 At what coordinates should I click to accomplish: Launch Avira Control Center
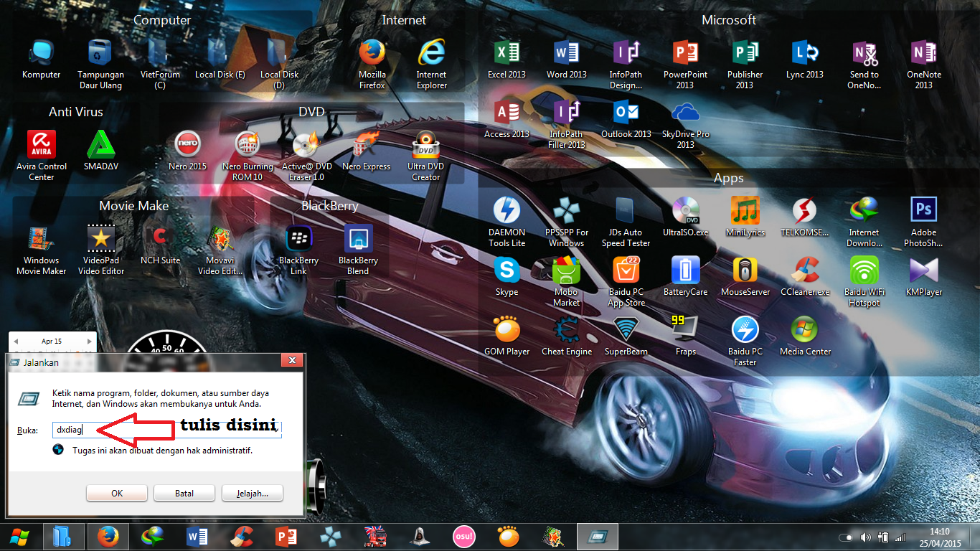coord(42,156)
